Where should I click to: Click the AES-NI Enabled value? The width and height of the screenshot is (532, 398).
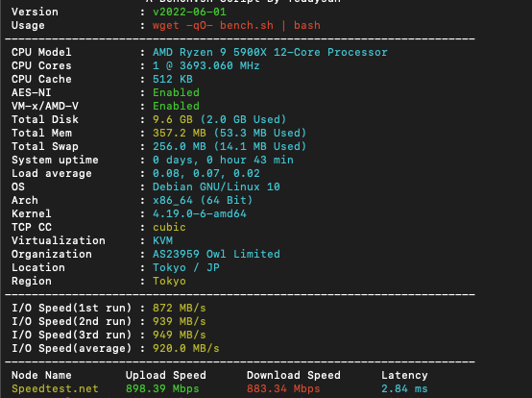point(176,92)
